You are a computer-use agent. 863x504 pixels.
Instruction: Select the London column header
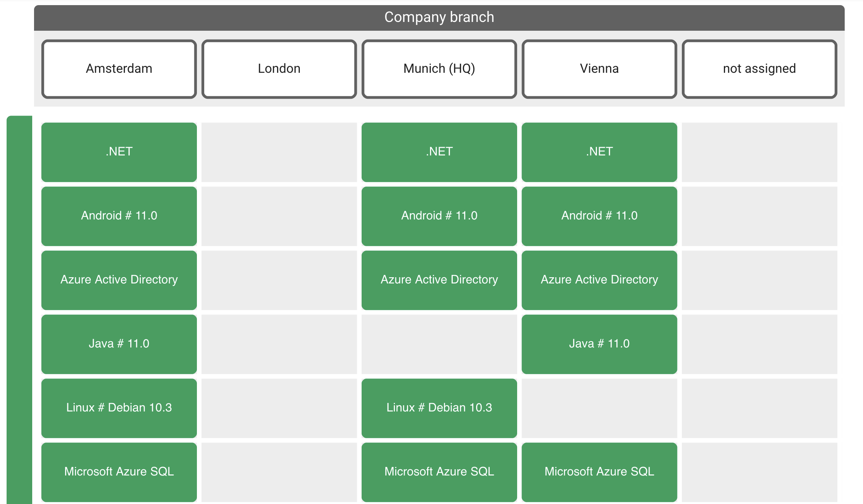279,69
